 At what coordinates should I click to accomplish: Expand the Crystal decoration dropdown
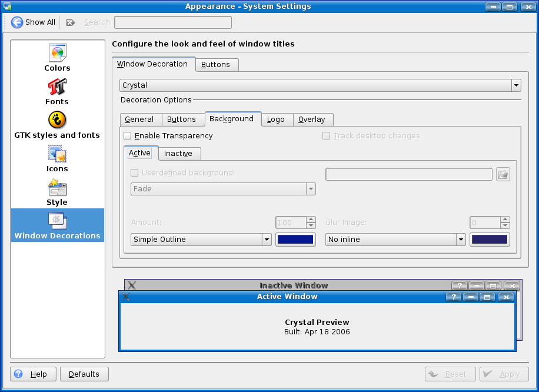pos(516,85)
